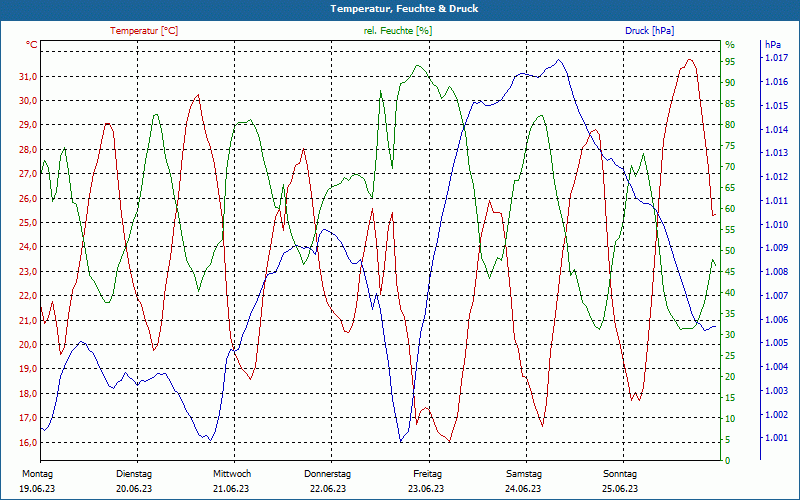
Task: Click the '25.06.23' date label
Action: tap(620, 489)
